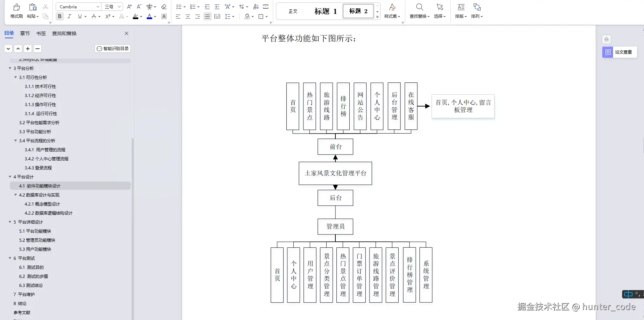Close the navigation pane with X

click(x=127, y=33)
